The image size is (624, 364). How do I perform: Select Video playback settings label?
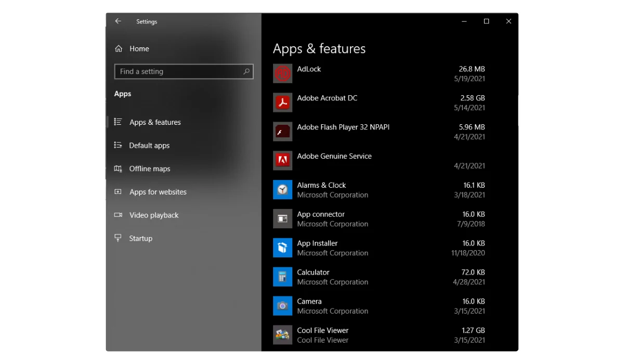(154, 215)
